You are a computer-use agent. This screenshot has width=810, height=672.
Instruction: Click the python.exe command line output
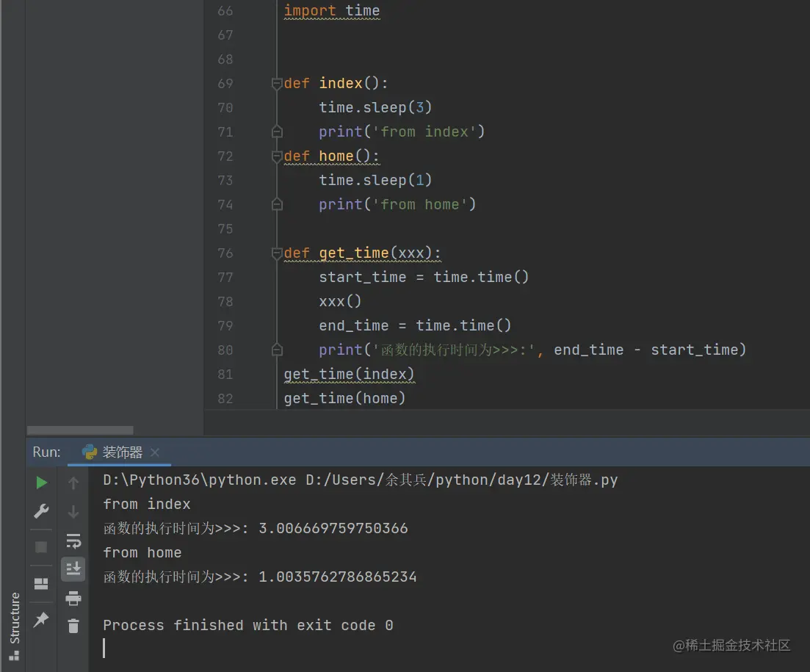tap(360, 480)
